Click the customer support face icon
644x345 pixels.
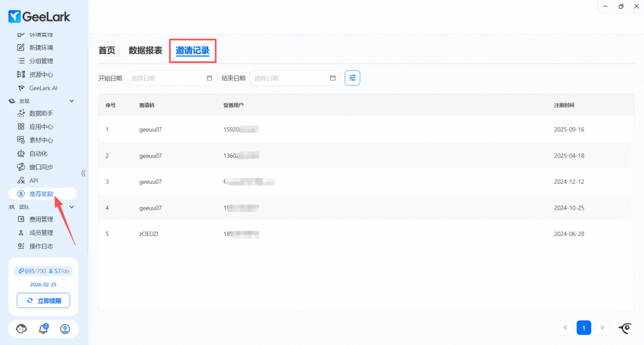[x=21, y=329]
